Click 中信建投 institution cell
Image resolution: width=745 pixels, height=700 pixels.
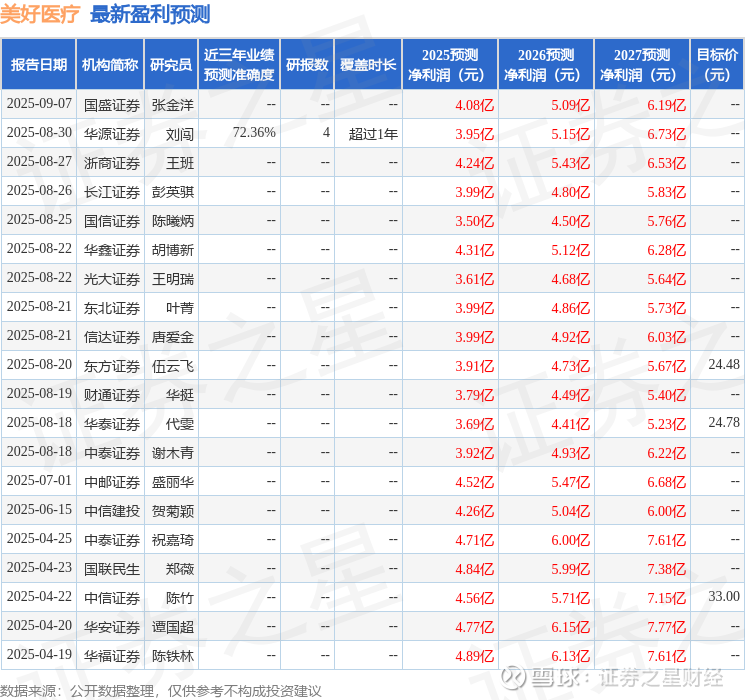tap(112, 511)
